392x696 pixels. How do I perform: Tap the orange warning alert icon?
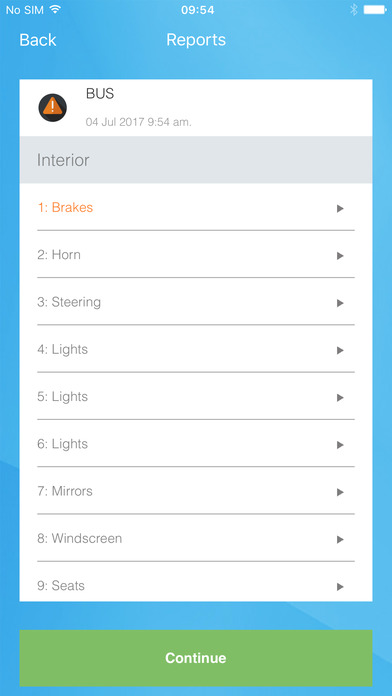[53, 107]
